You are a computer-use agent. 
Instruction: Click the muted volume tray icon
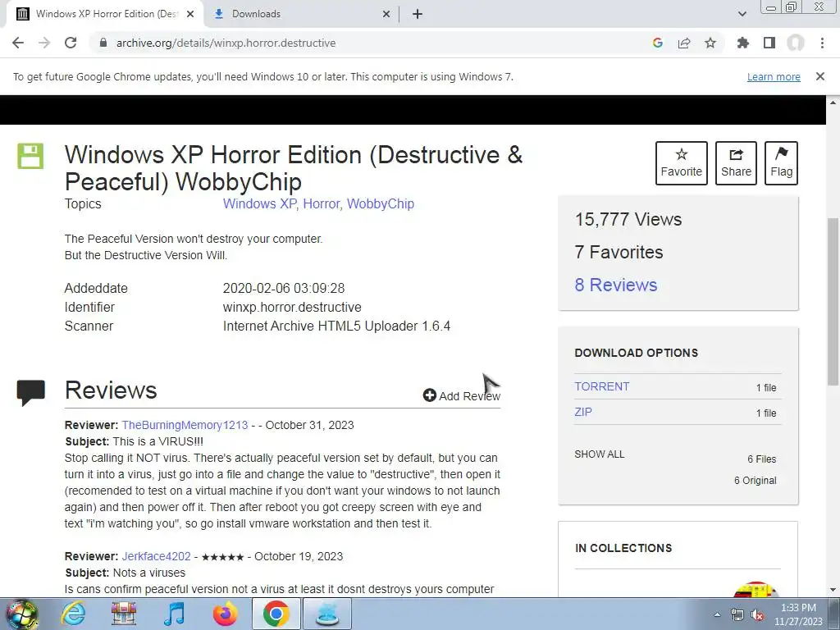[757, 615]
